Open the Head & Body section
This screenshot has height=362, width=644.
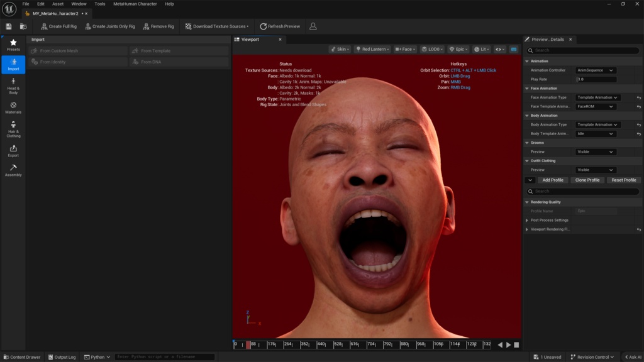click(x=13, y=86)
